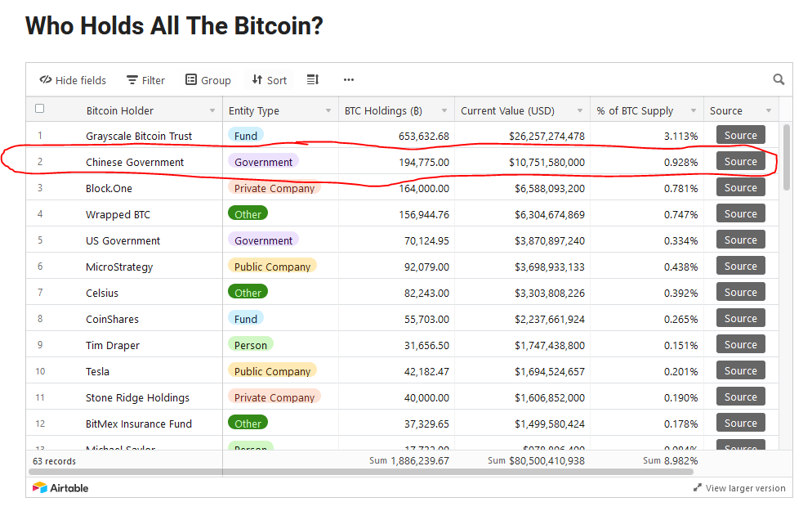Image resolution: width=812 pixels, height=511 pixels.
Task: Select the Block.One holder cell
Action: tap(109, 188)
